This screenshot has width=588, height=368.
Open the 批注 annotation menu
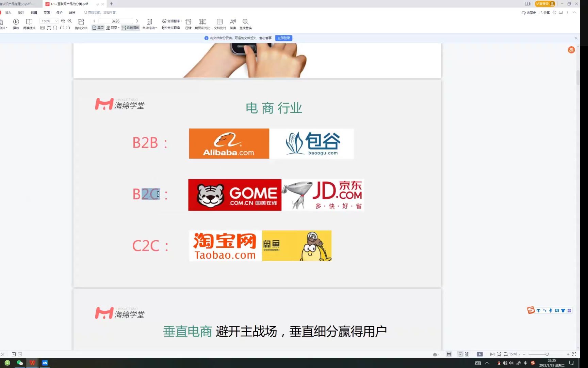[21, 13]
